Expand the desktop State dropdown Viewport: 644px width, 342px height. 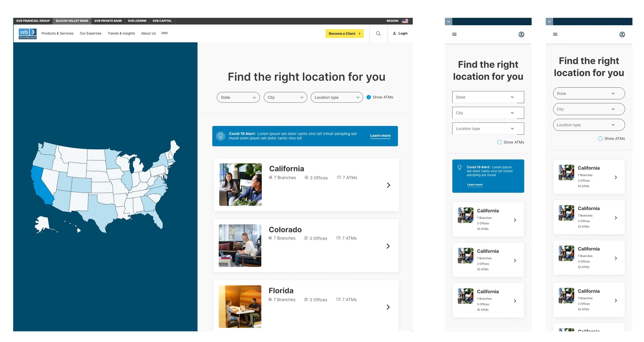238,97
